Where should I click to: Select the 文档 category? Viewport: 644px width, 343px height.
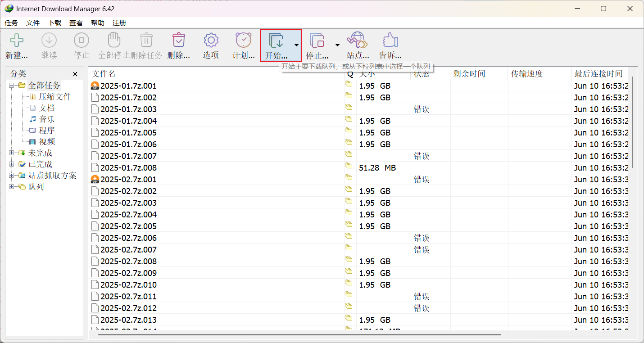pos(47,108)
